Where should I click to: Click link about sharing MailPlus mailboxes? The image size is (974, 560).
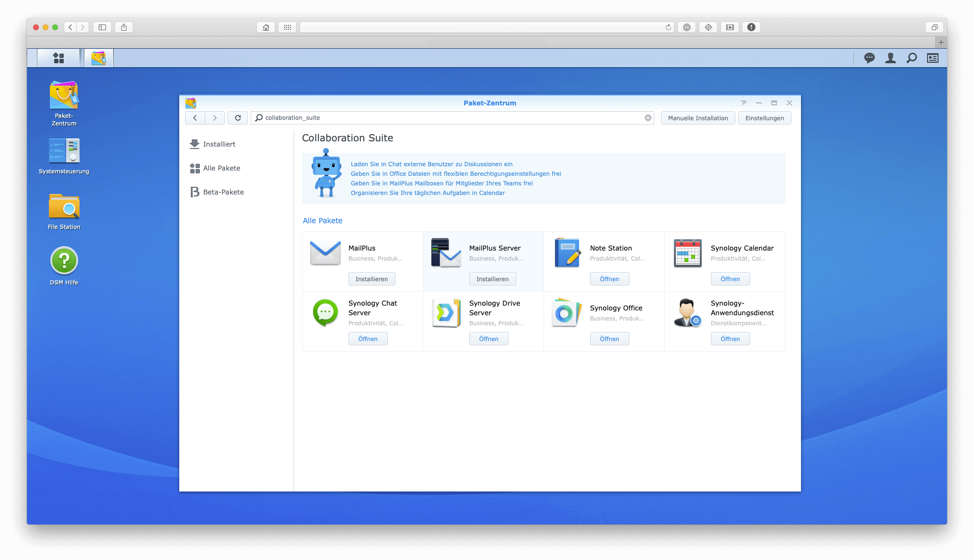pos(441,183)
